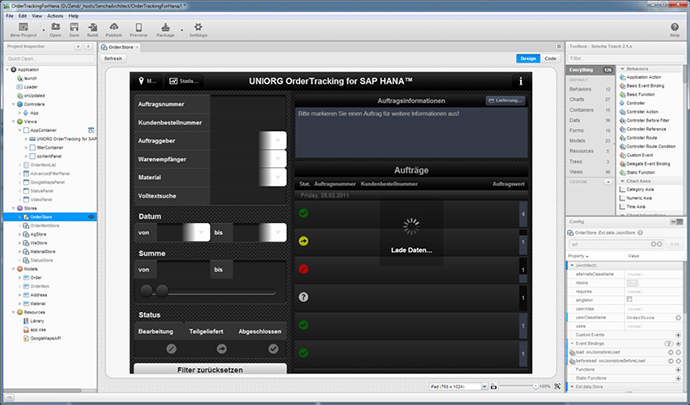Open the Help menu
The image size is (690, 405).
pyautogui.click(x=73, y=16)
